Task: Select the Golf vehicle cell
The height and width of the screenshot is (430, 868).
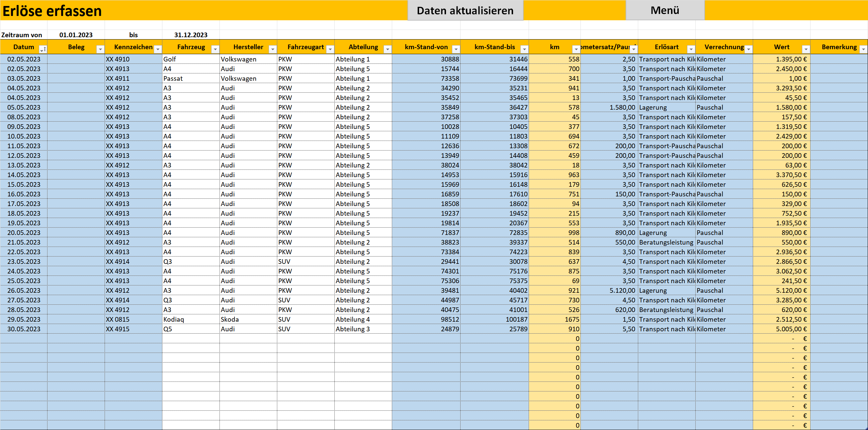Action: (191, 59)
